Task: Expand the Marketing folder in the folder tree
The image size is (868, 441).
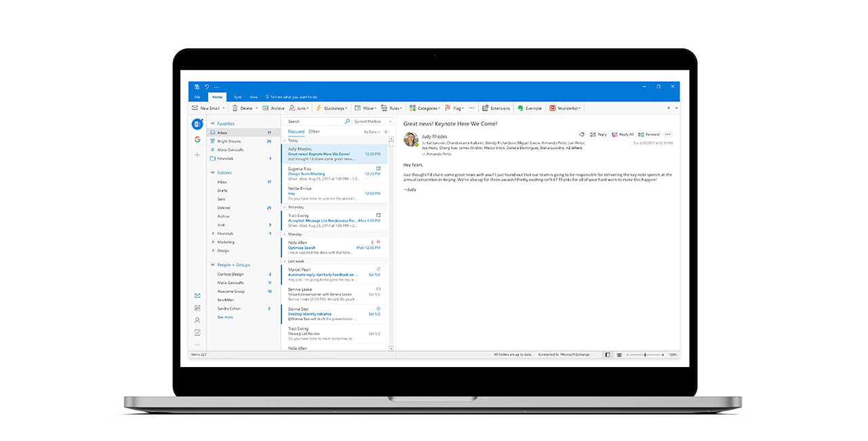Action: tap(213, 242)
